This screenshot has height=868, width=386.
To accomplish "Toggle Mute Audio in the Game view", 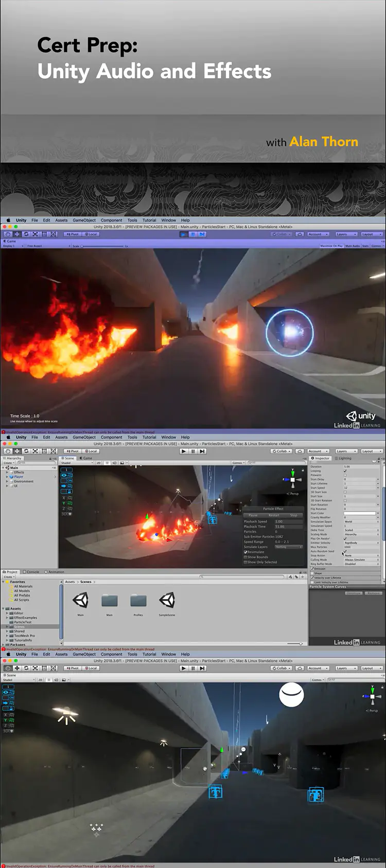I will pos(353,246).
